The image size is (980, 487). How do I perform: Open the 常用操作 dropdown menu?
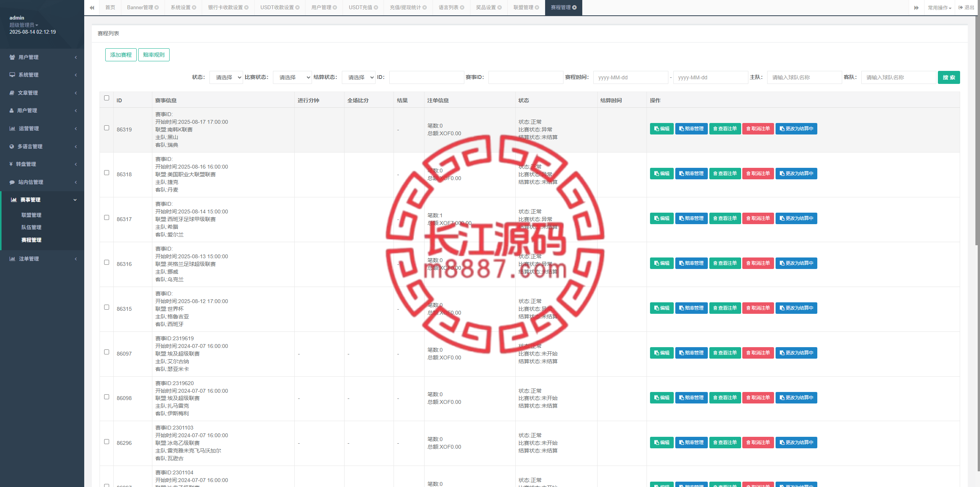[x=939, y=8]
